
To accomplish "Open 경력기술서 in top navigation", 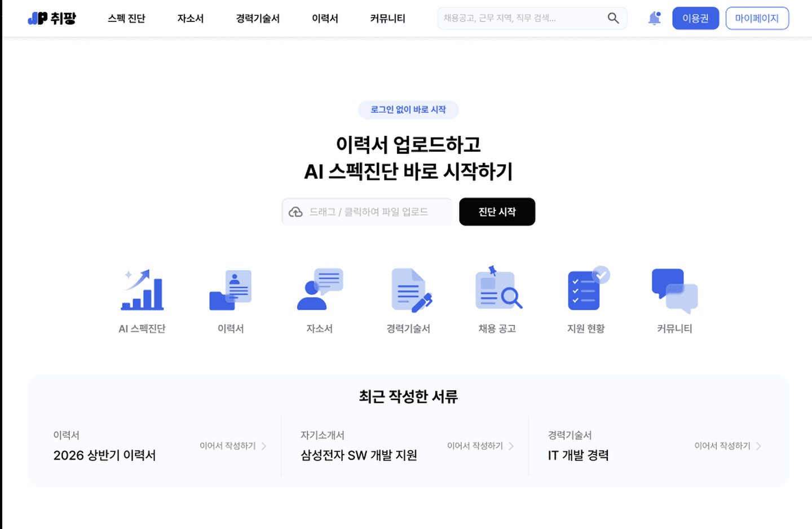I will point(258,19).
